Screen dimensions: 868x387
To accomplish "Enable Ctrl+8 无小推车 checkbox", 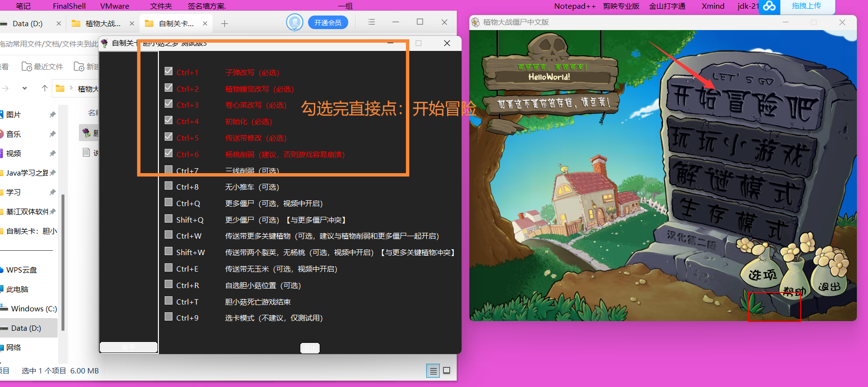I will tap(169, 186).
